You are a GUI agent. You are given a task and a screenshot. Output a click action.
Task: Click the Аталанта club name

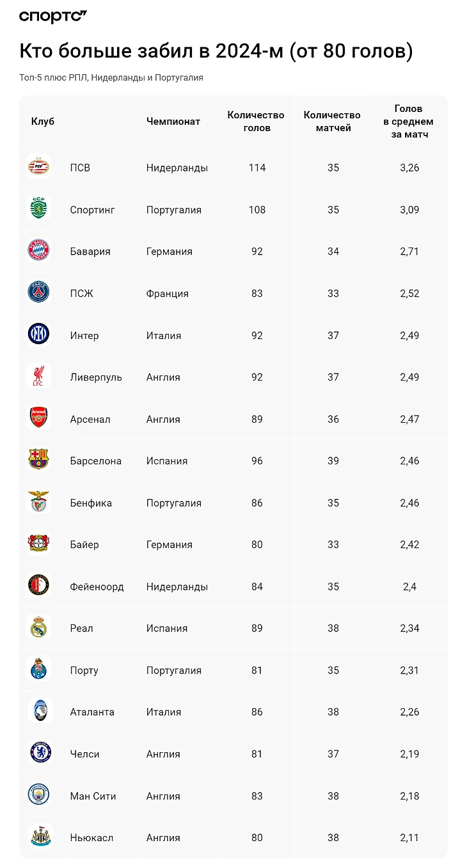92,712
